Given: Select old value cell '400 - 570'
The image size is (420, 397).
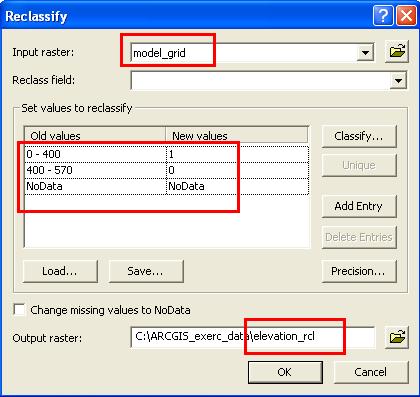Looking at the screenshot, I should coord(95,170).
